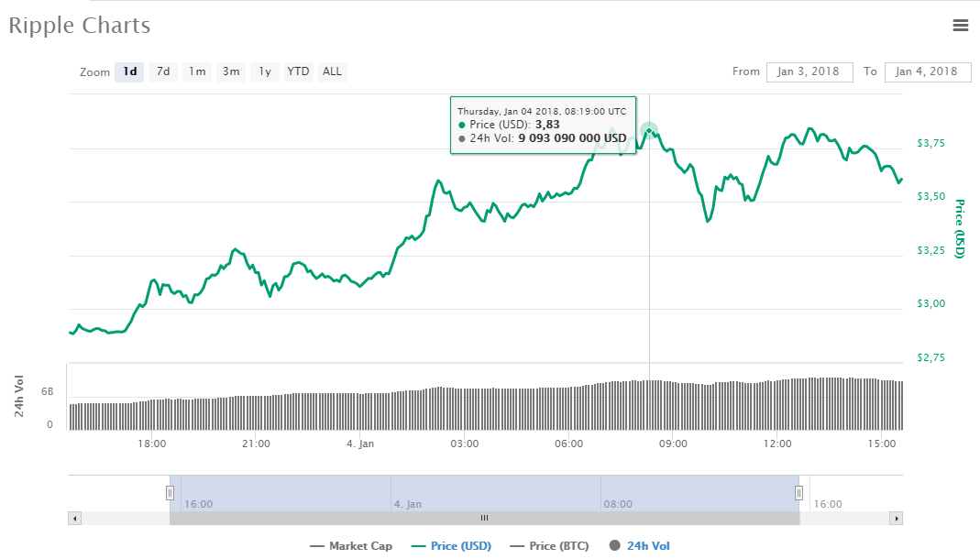
Task: Click the 18:00 time axis label
Action: 152,444
